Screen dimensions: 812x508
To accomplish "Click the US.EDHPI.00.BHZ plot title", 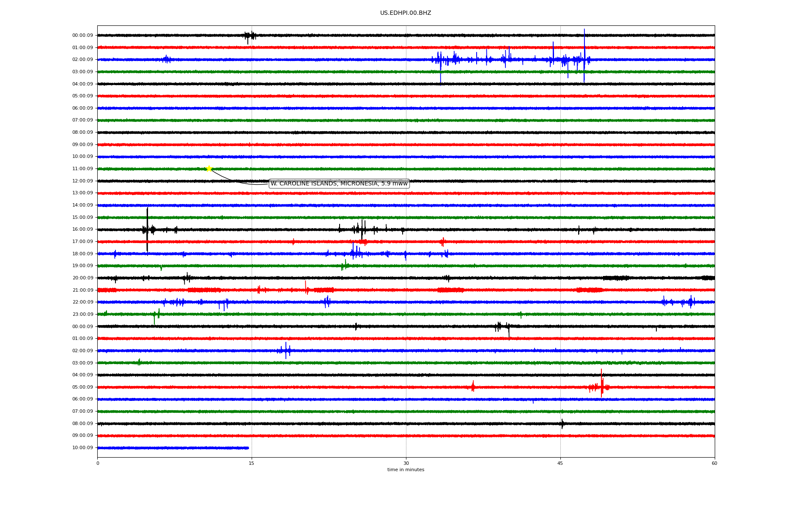I will point(405,13).
